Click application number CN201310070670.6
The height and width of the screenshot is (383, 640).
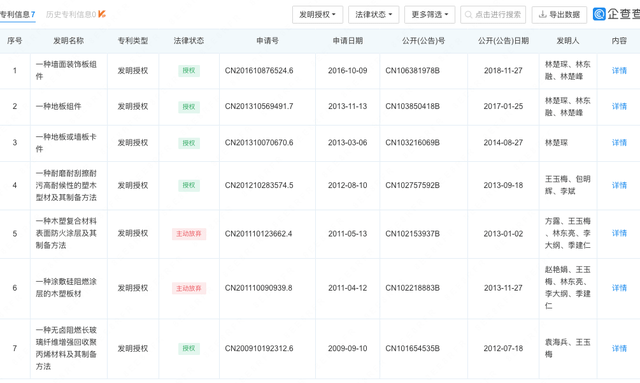pos(259,143)
